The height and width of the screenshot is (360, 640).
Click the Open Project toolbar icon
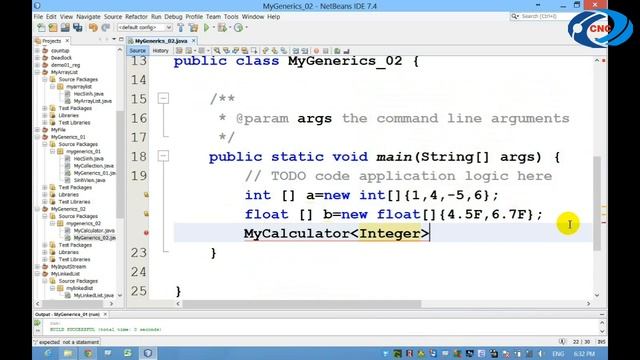click(65, 28)
